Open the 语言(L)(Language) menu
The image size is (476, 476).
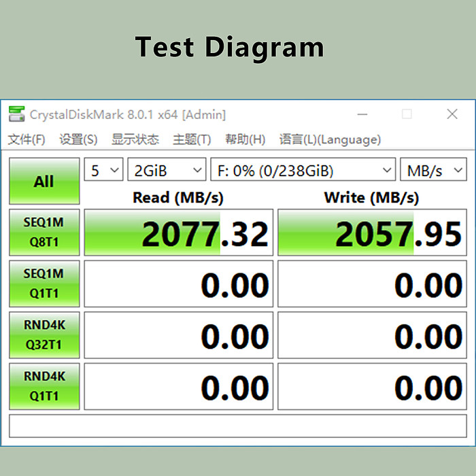[330, 139]
